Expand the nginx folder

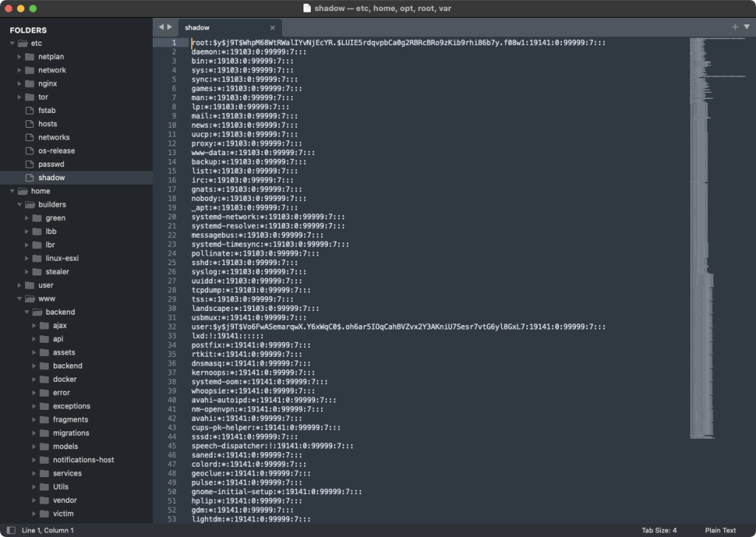coord(18,83)
